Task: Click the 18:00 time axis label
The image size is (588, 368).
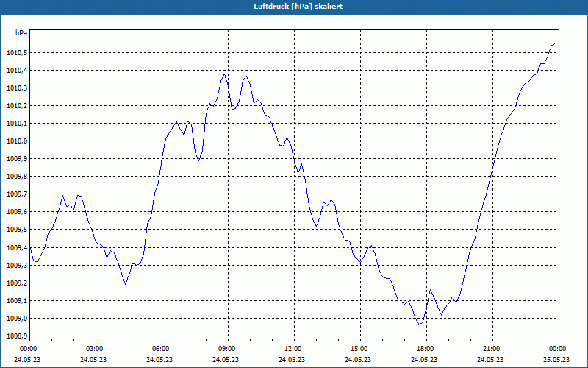Action: tap(426, 349)
